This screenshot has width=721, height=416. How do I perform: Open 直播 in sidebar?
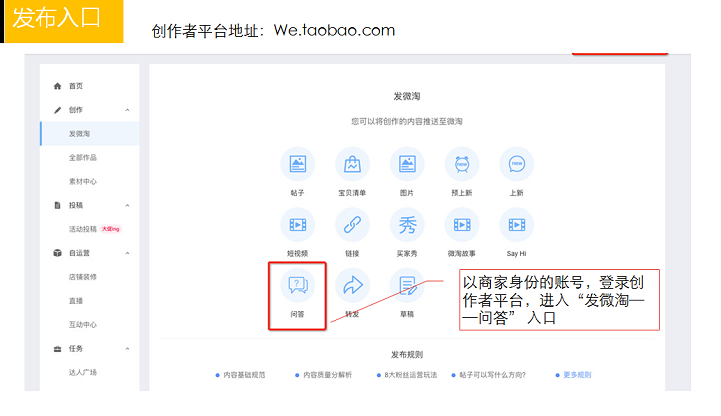[76, 301]
